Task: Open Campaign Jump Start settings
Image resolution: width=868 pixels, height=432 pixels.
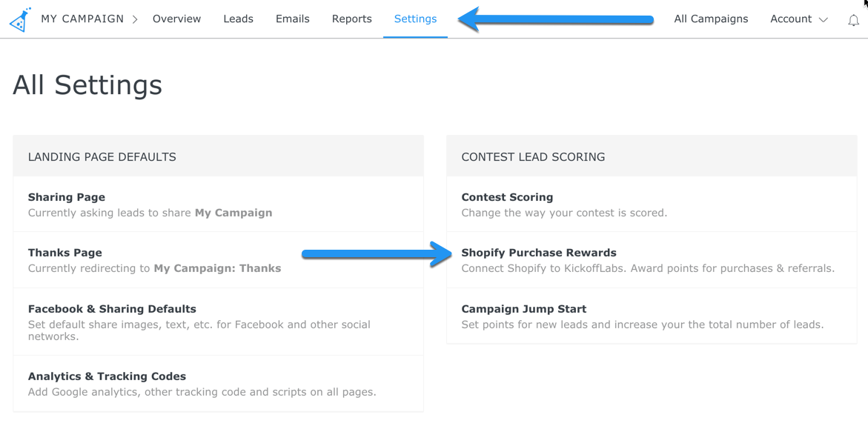Action: point(523,309)
